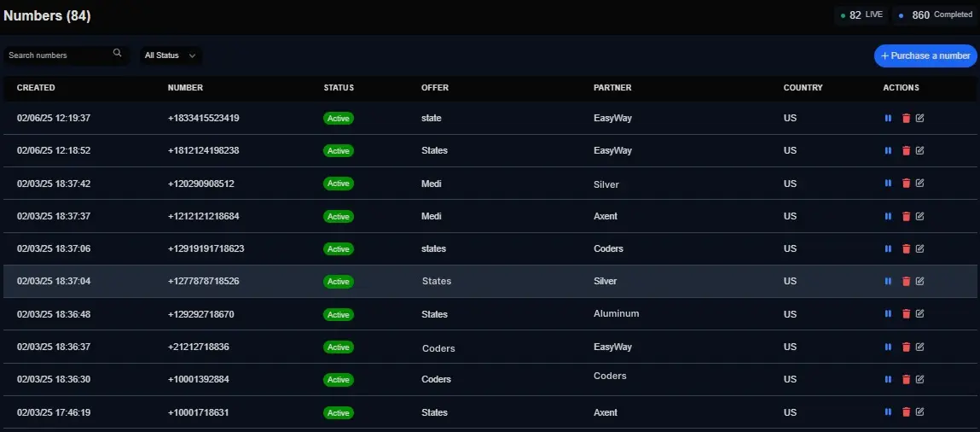Sort by the CREATED column header
The width and height of the screenshot is (980, 432).
[36, 88]
